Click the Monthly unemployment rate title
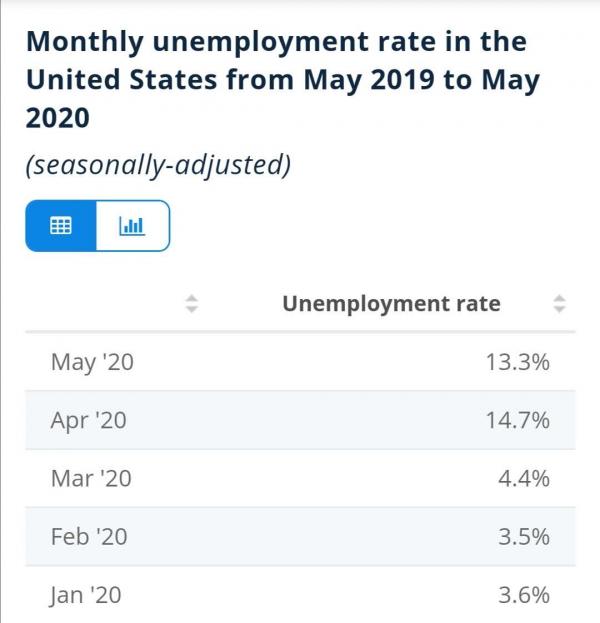600x623 pixels. point(275,80)
